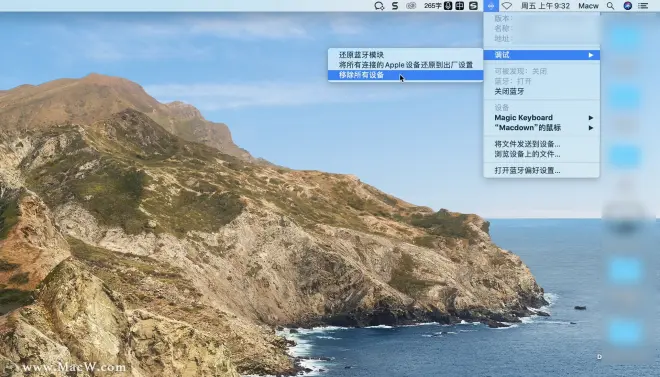Select 将所有连接的Apple设备还原到出厂设置
This screenshot has height=377, width=660.
(405, 65)
